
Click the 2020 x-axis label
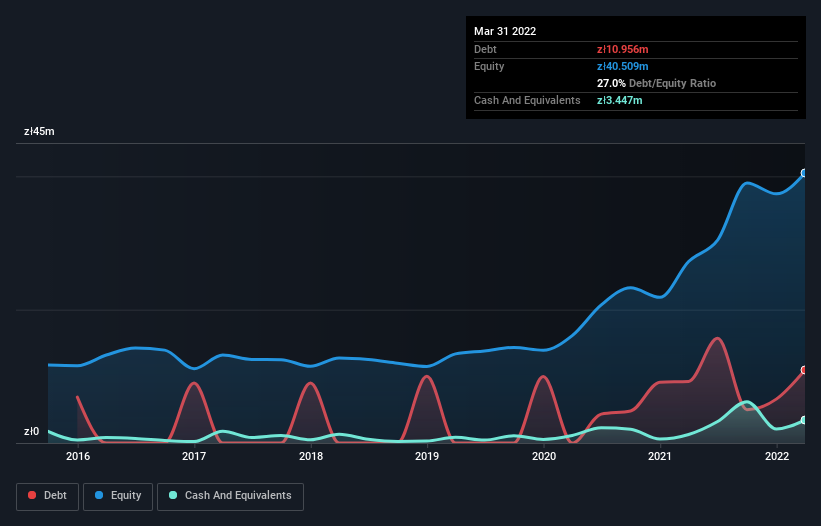coord(543,456)
